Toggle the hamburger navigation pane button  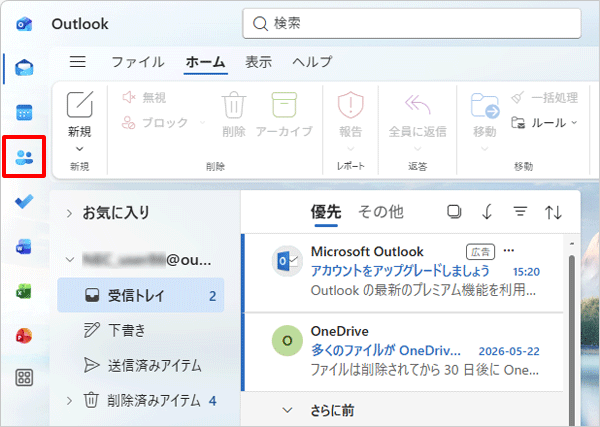click(78, 62)
